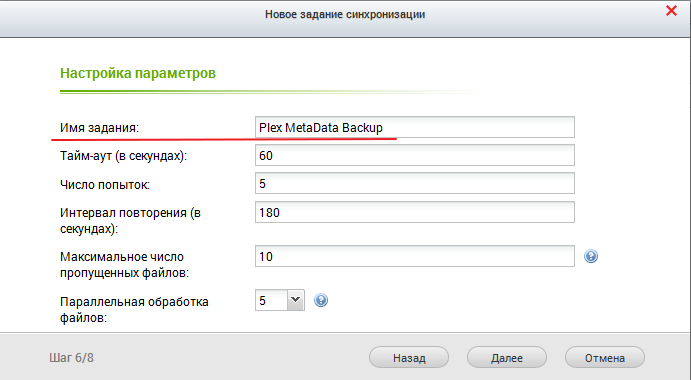
Task: Click the Тайм-аут (в секундах) label
Action: [x=123, y=156]
